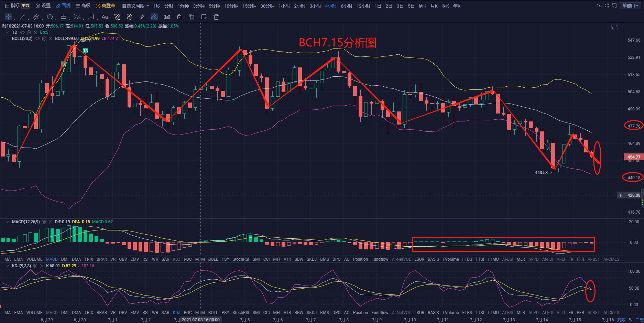644x323 pixels.
Task: Toggle the 对数 log scale option
Action: click(x=621, y=320)
